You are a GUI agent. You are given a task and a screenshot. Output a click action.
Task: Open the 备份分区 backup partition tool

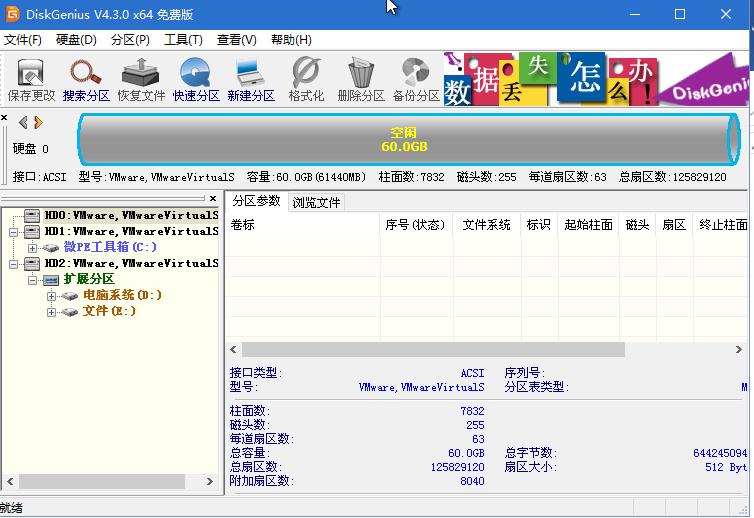[x=415, y=80]
